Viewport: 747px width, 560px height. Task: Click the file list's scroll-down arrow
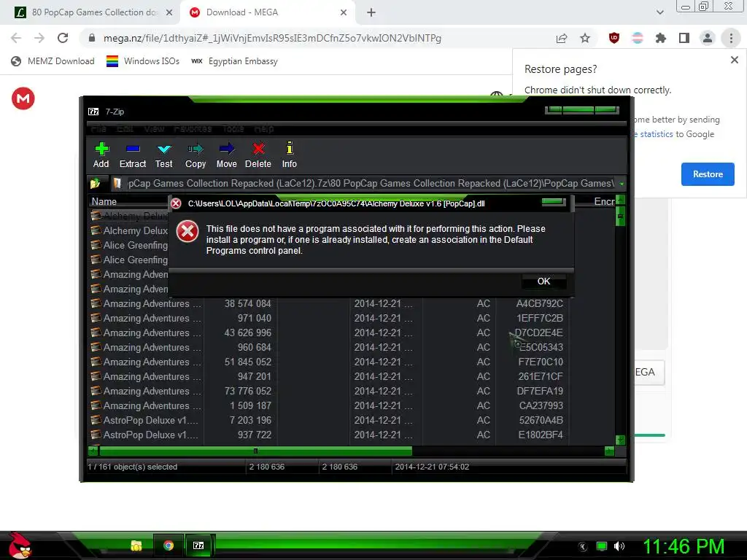[620, 440]
